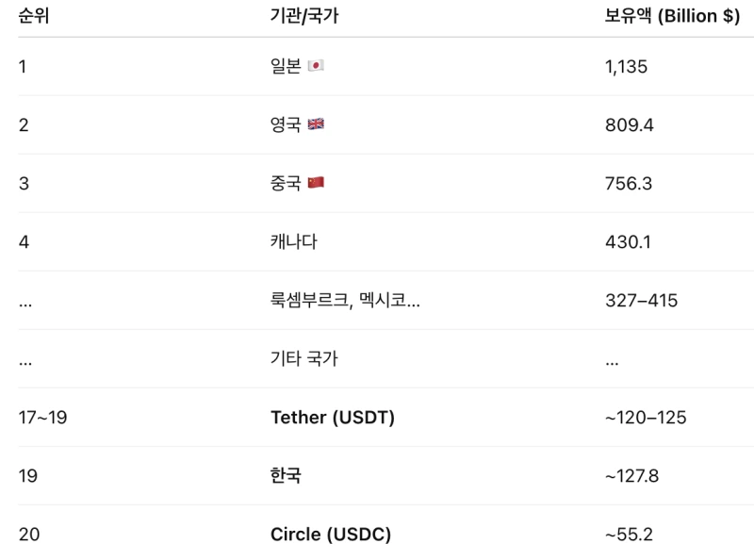Click the ~120–125 Tether value

(646, 418)
